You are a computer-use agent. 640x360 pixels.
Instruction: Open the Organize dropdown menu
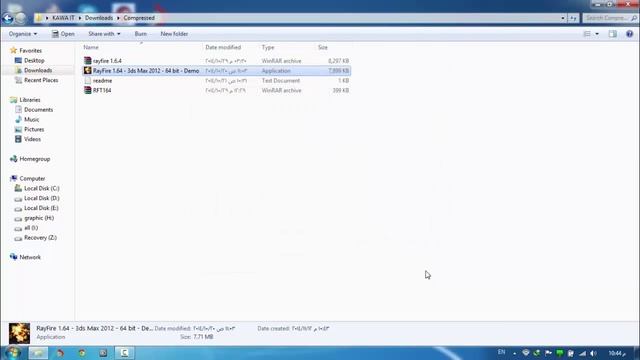coord(23,34)
